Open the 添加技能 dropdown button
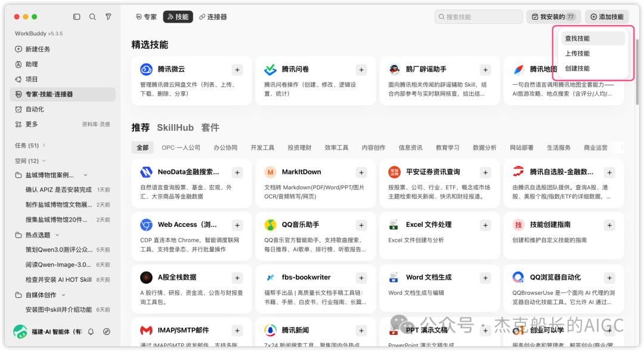The width and height of the screenshot is (644, 351). pyautogui.click(x=606, y=17)
